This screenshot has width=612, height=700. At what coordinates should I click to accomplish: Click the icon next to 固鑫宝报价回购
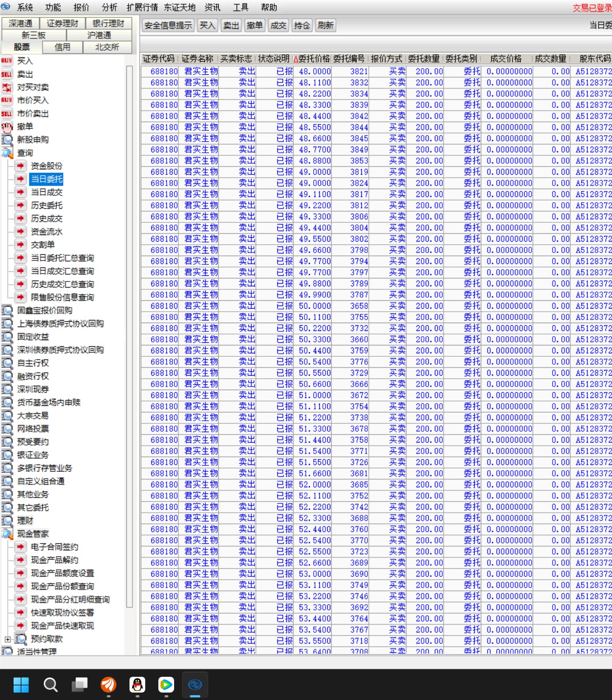pyautogui.click(x=7, y=310)
